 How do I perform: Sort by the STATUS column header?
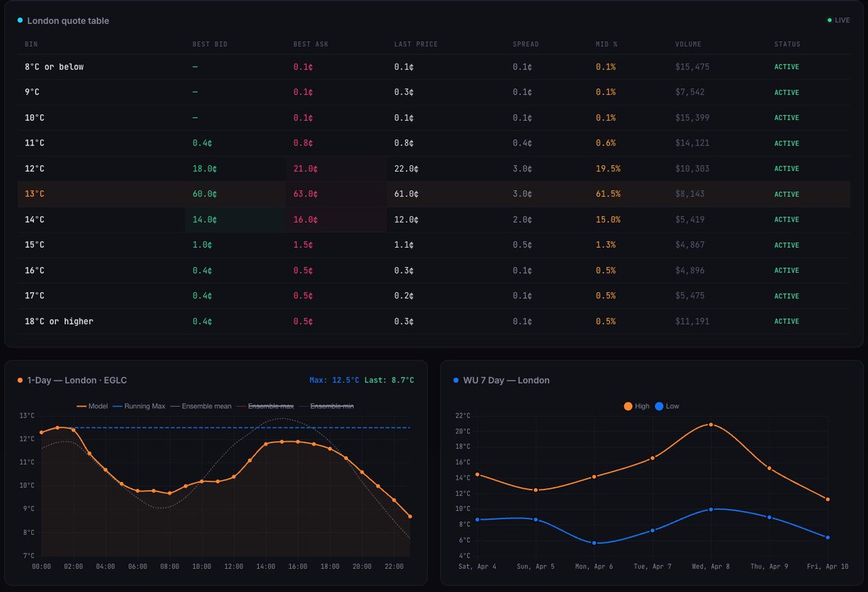tap(787, 44)
